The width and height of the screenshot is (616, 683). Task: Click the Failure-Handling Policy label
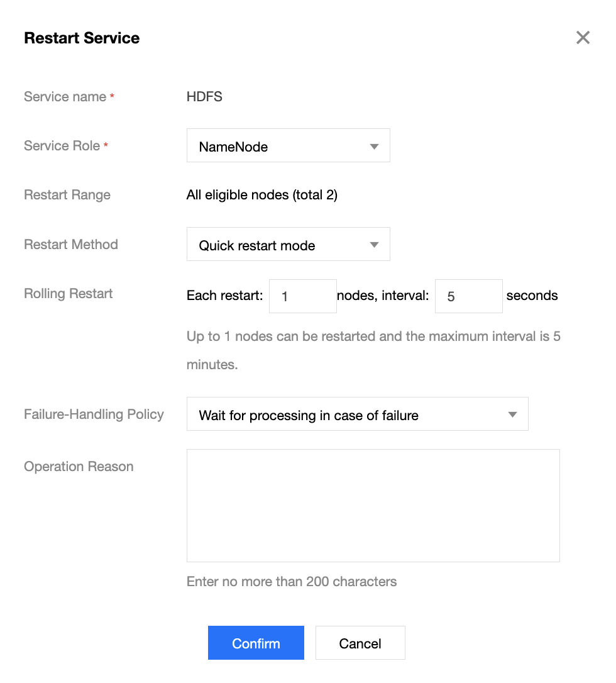click(94, 414)
